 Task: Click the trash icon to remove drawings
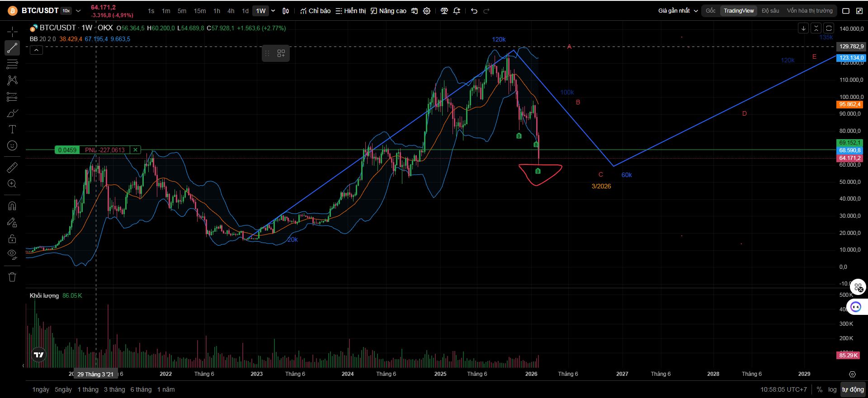coord(12,277)
